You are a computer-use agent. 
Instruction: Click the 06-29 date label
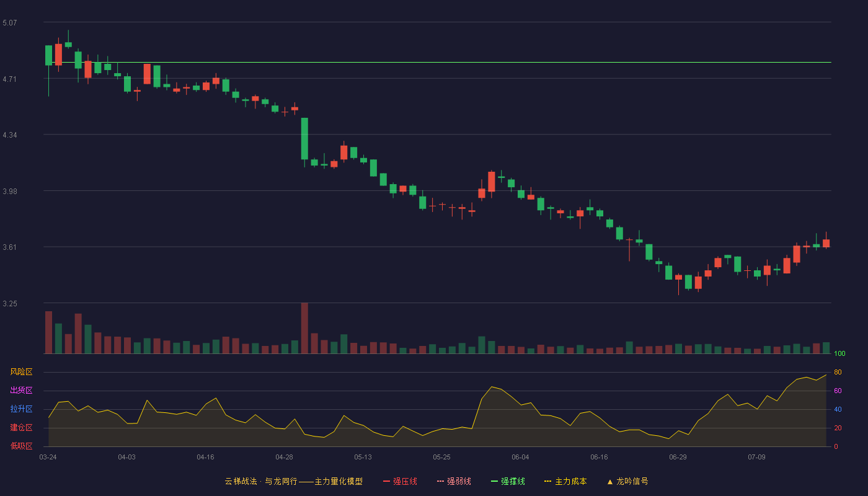[x=678, y=457]
